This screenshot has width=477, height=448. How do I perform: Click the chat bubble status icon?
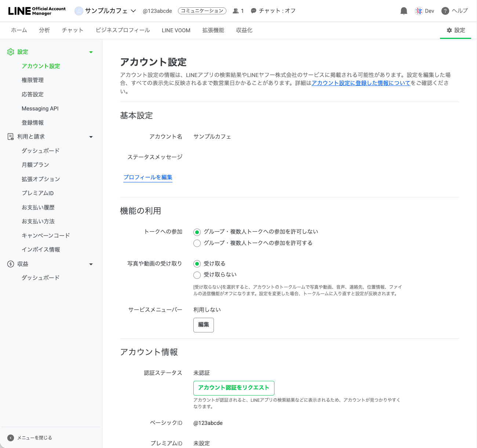[253, 11]
